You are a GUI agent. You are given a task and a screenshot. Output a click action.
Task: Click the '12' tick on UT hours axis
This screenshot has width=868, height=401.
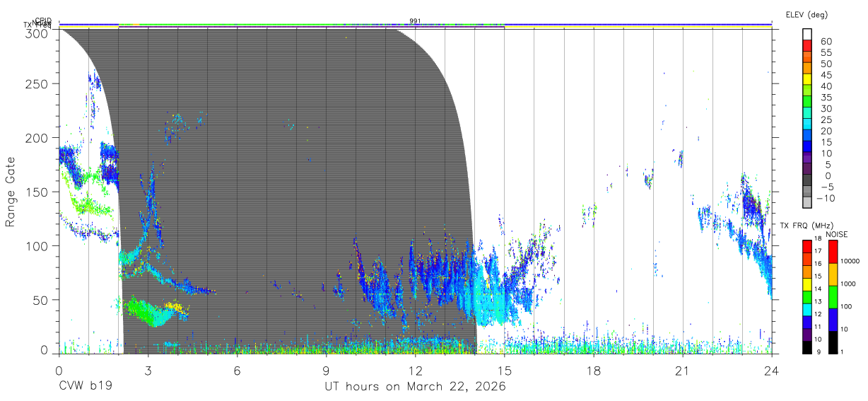click(416, 370)
